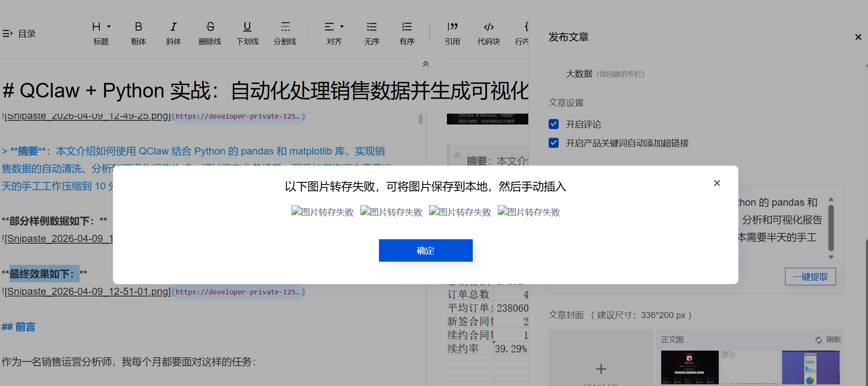Click the article title heading field
Viewport: 868px width, 386px height.
264,90
